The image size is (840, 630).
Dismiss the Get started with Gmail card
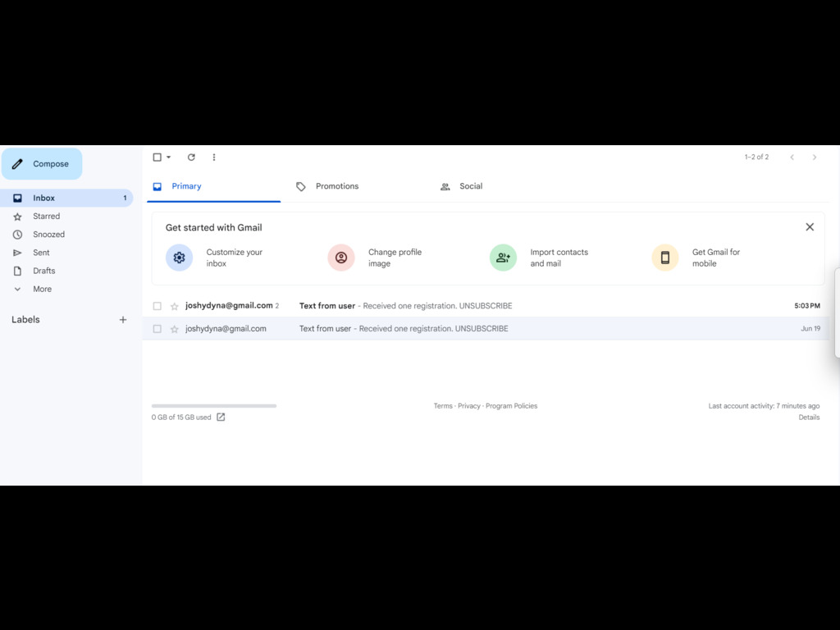pyautogui.click(x=810, y=227)
